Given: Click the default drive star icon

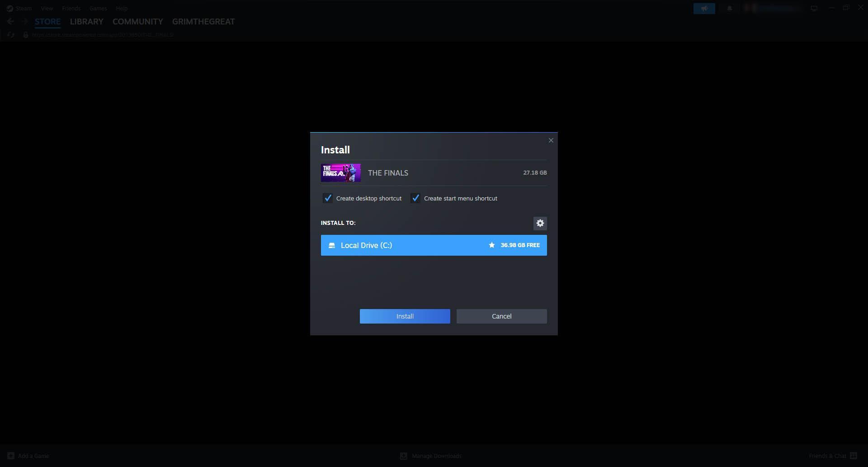Looking at the screenshot, I should click(491, 245).
